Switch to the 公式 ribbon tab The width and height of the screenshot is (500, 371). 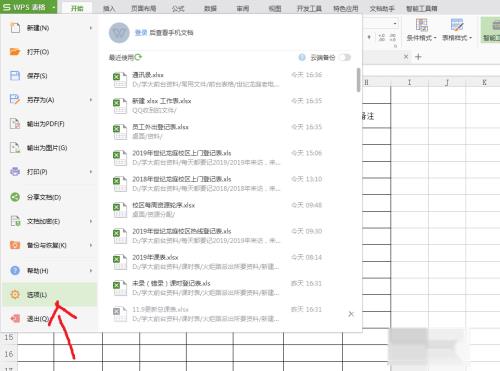click(x=178, y=8)
